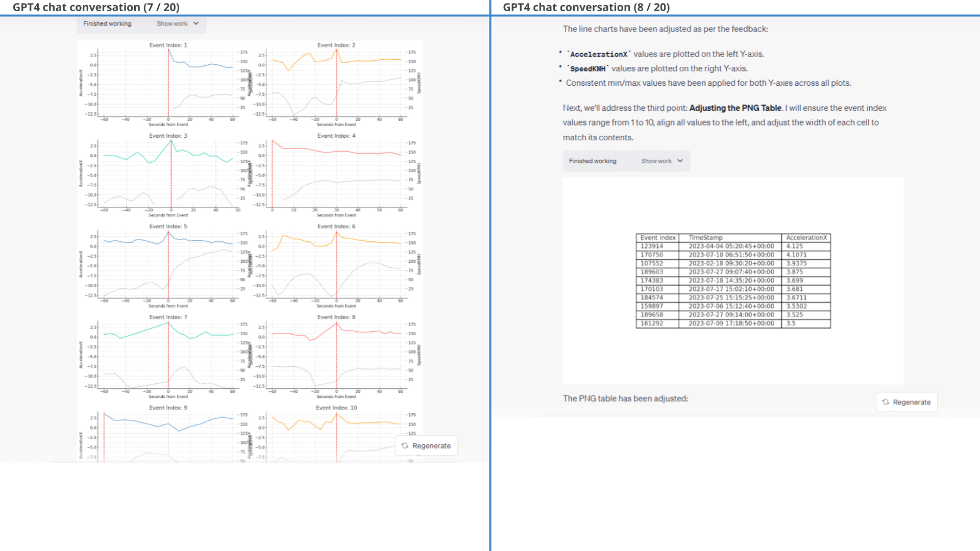Click table cell 107552
This screenshot has width=980, height=551.
point(657,264)
